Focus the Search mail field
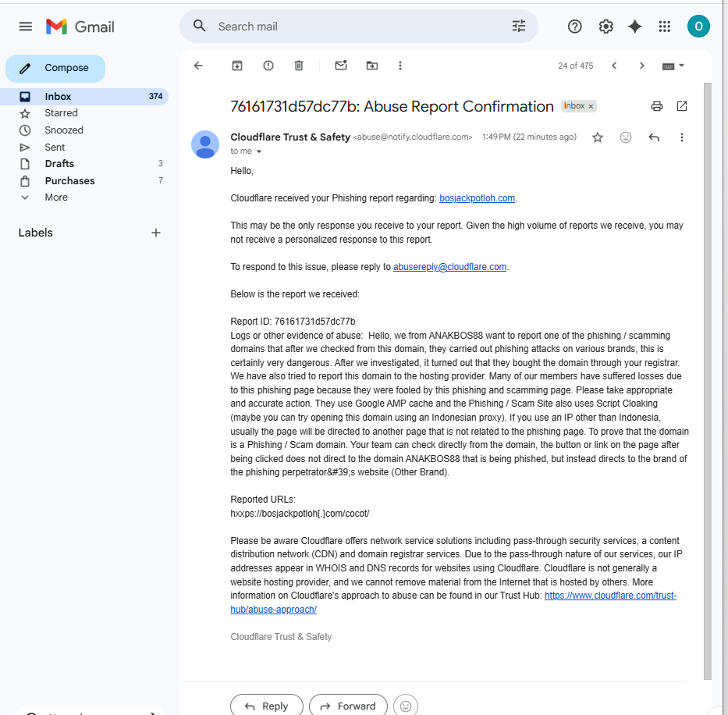Image resolution: width=728 pixels, height=715 pixels. (358, 27)
